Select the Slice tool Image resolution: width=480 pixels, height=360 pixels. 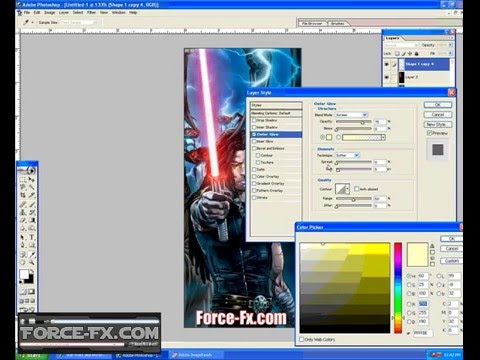(x=32, y=195)
